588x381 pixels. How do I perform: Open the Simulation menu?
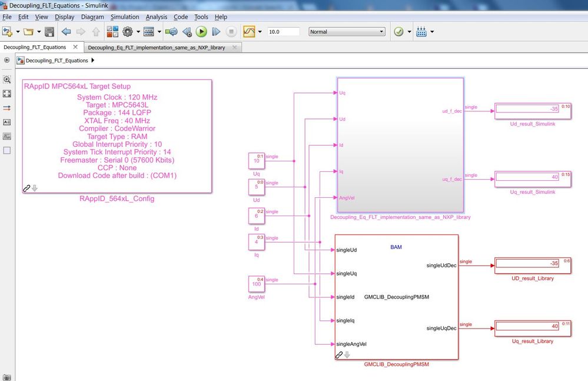click(x=125, y=17)
